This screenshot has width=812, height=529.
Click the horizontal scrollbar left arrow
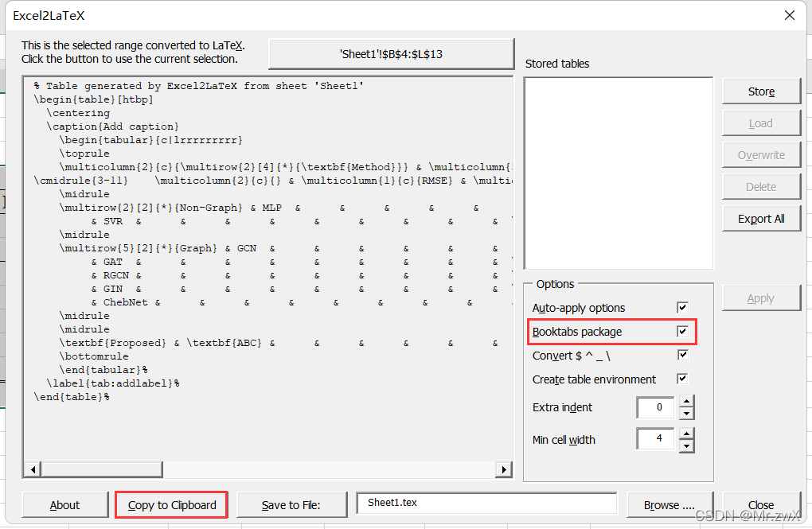tap(33, 469)
